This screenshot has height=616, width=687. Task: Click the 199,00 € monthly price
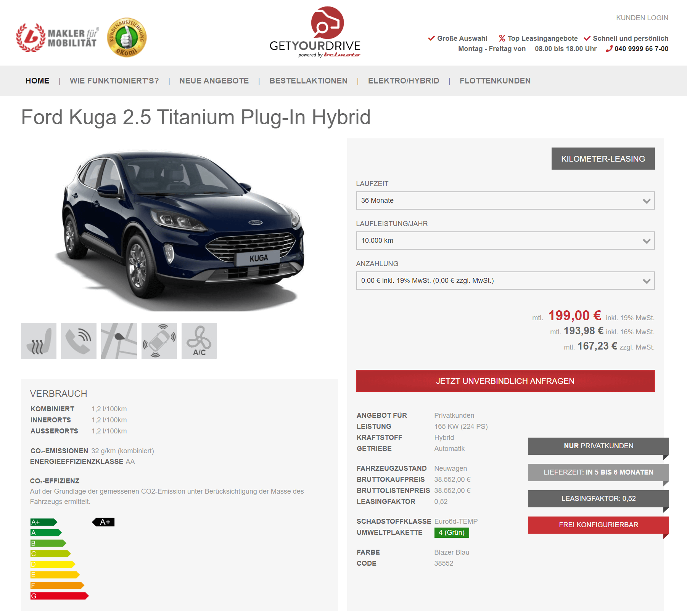point(574,316)
